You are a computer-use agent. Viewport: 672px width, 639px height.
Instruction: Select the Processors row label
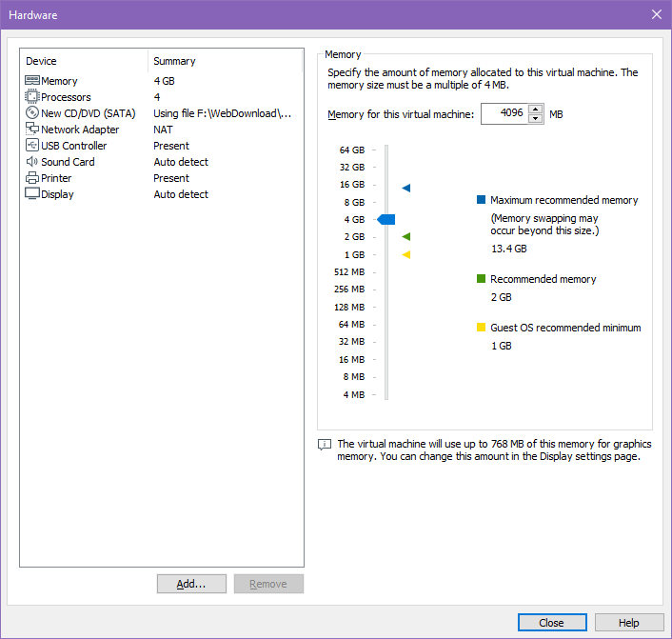66,97
